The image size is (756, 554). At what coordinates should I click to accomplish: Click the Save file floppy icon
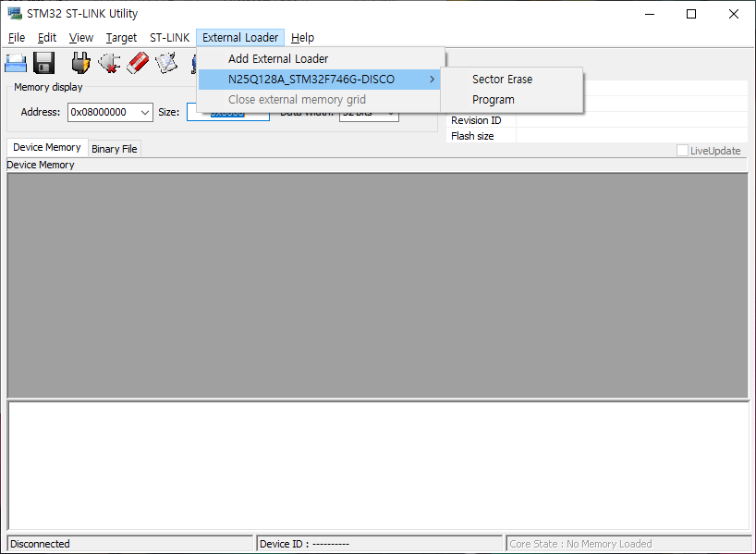43,63
